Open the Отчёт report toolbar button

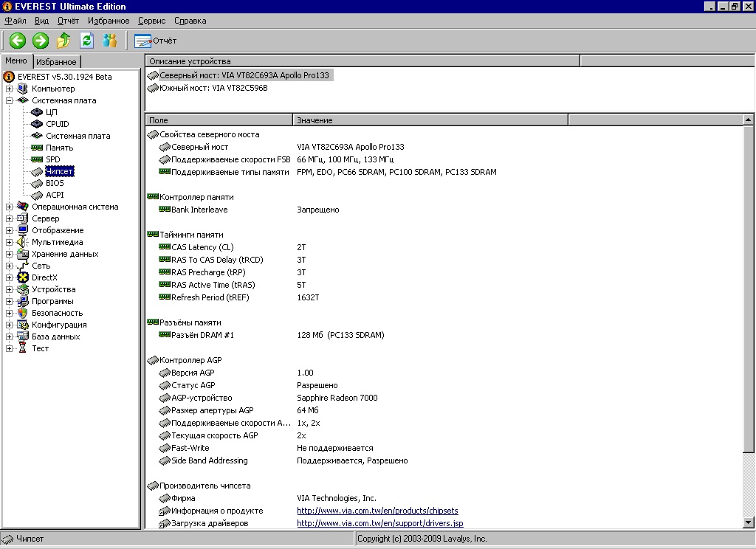156,41
